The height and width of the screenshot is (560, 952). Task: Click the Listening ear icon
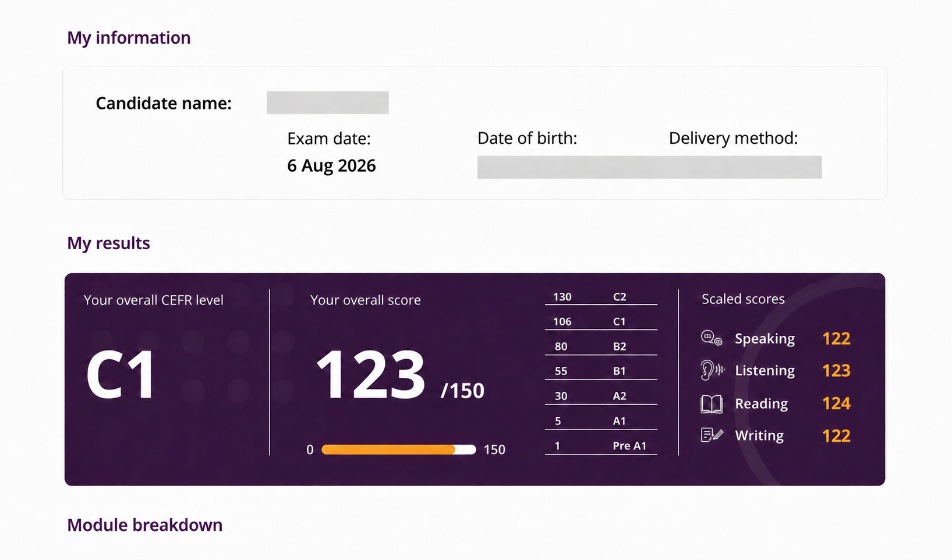pos(712,370)
